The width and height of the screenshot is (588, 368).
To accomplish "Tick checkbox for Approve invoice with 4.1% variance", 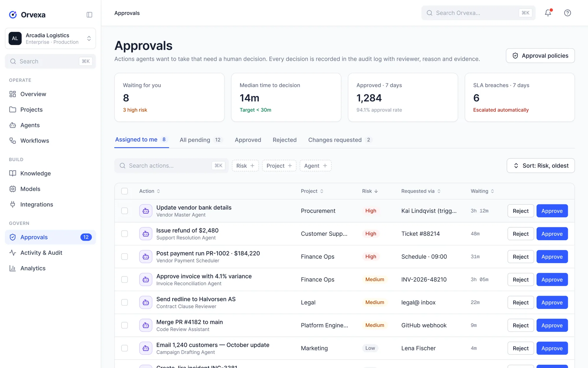I will tap(125, 279).
